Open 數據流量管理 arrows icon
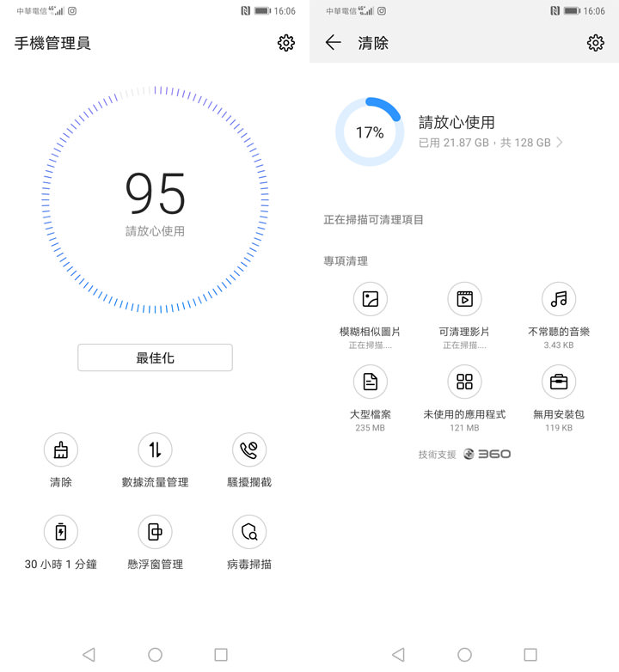 coord(155,449)
